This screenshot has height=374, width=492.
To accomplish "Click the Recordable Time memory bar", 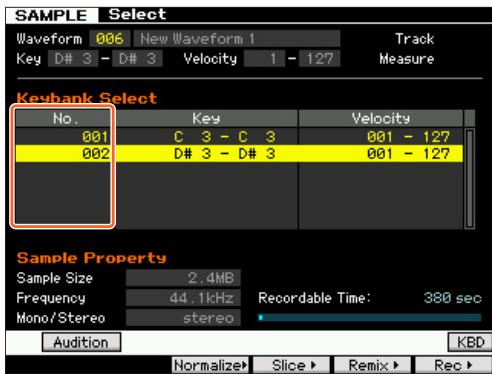I will point(370,317).
